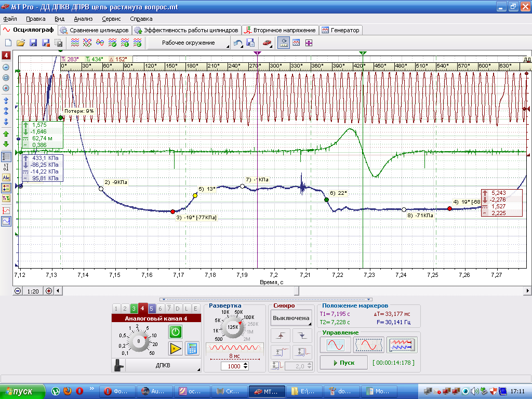532x399 pixels.
Task: Click the red car icon in toolbar
Action: [267, 43]
